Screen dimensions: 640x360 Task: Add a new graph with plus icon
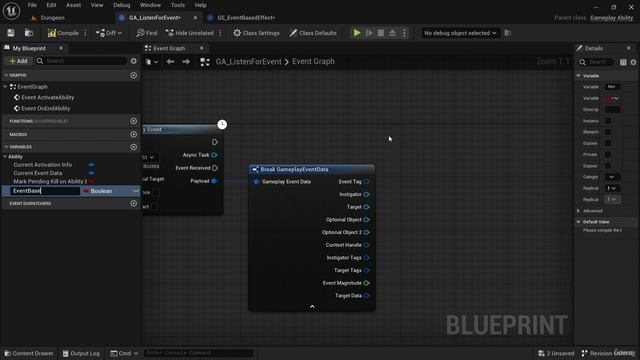(x=133, y=76)
